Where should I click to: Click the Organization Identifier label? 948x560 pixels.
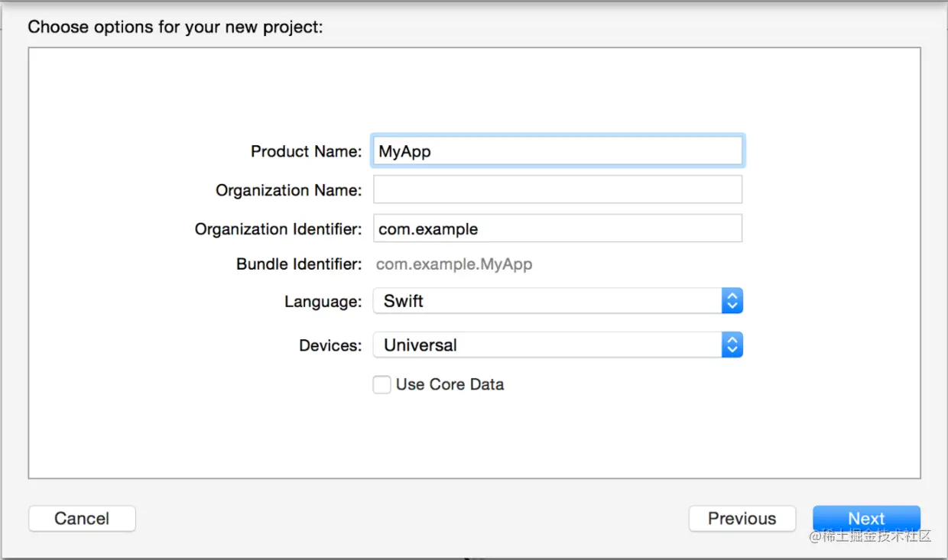[x=278, y=228]
